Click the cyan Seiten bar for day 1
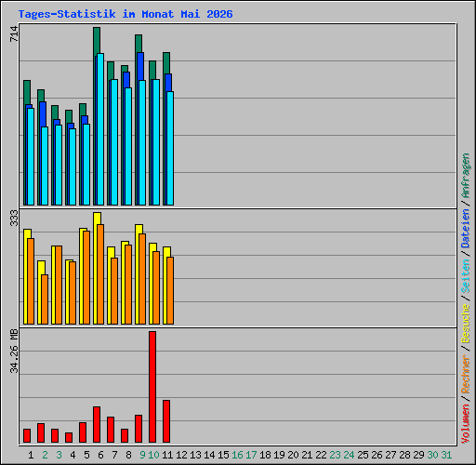Viewport: 476px width, 465px height. click(31, 156)
